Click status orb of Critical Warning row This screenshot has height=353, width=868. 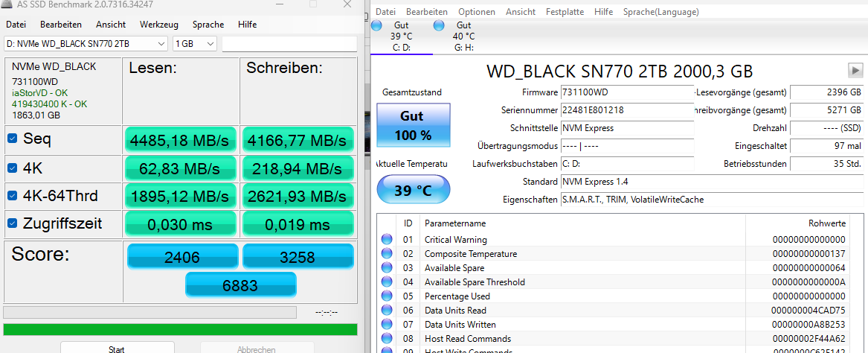386,239
